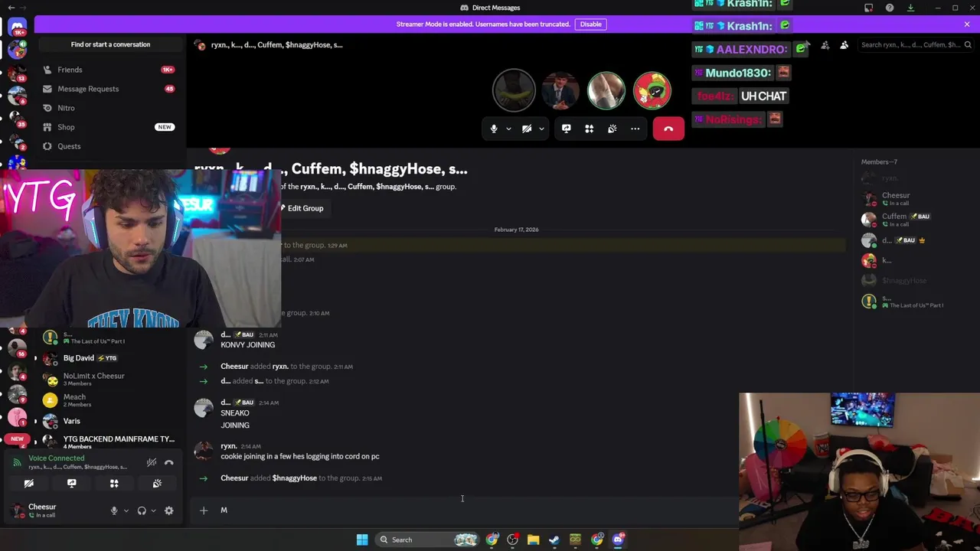The image size is (980, 551).
Task: Open File Explorer from the taskbar
Action: click(x=533, y=540)
